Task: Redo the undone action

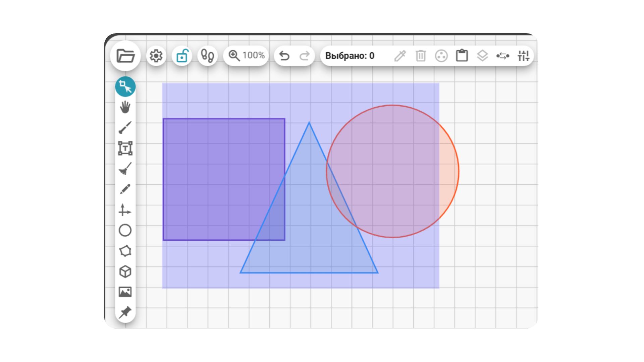Action: [x=305, y=56]
